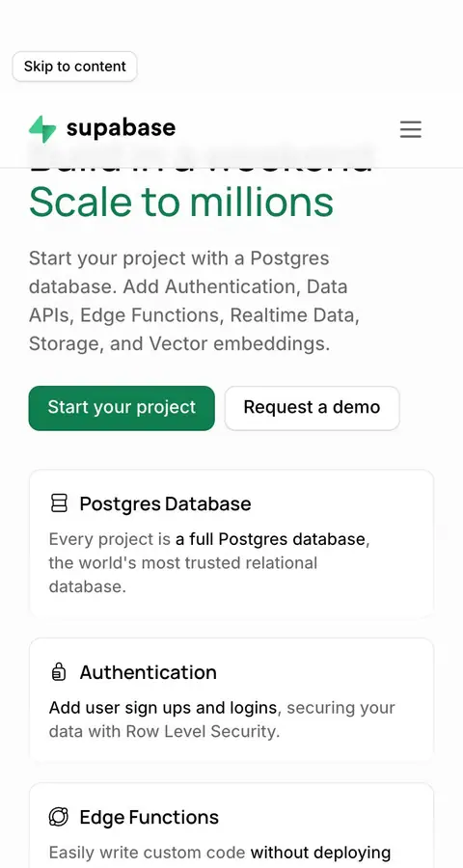
Task: Open the Postgres Database card title
Action: click(x=165, y=503)
